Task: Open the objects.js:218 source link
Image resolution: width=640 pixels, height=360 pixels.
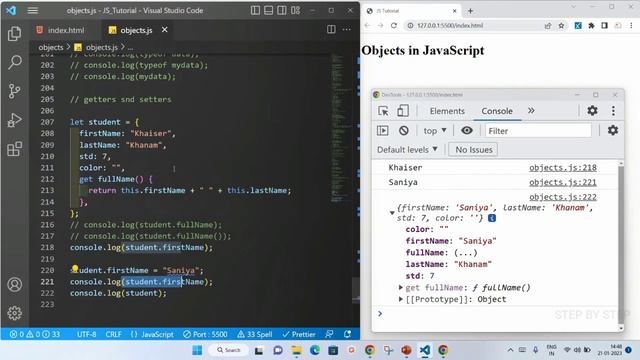Action: coord(562,167)
